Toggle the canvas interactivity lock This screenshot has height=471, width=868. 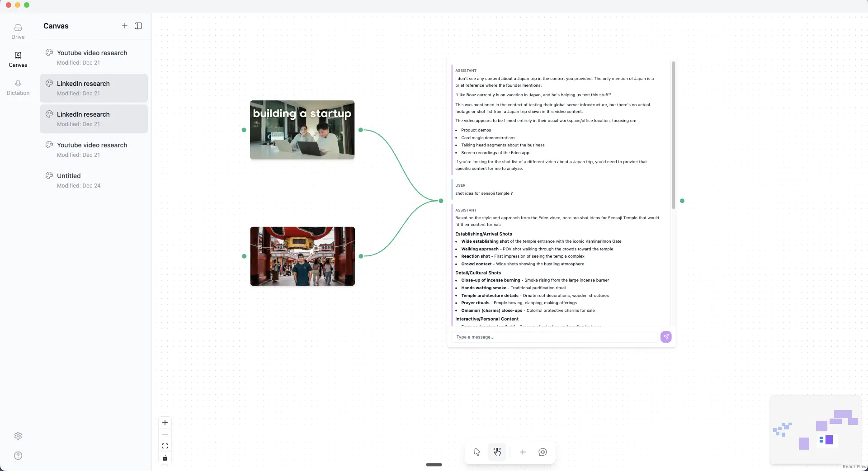coord(165,458)
